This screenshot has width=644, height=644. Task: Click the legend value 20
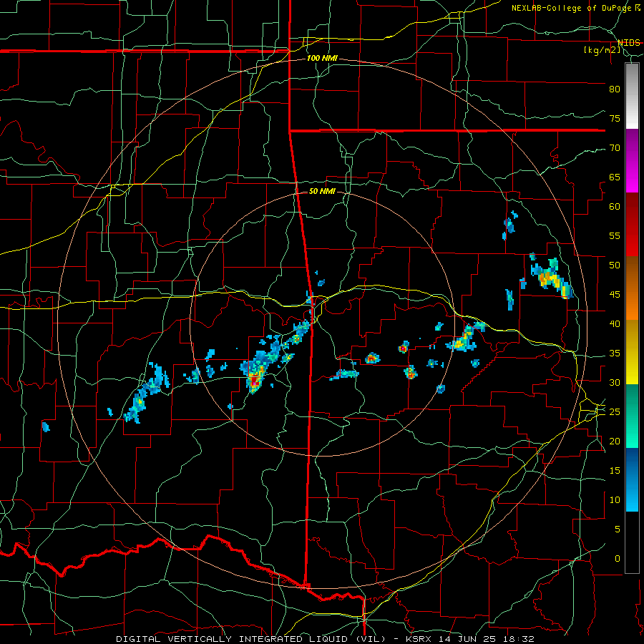tap(615, 441)
